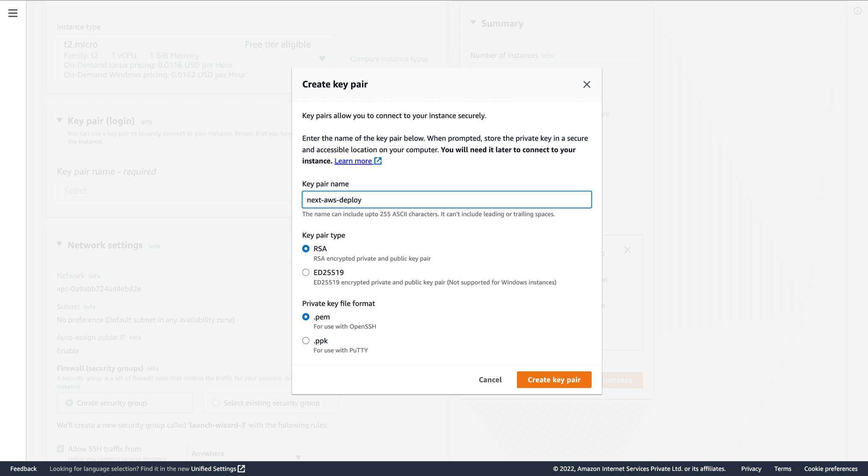Choose the .ppk private key file format
This screenshot has height=476, width=868.
[306, 340]
